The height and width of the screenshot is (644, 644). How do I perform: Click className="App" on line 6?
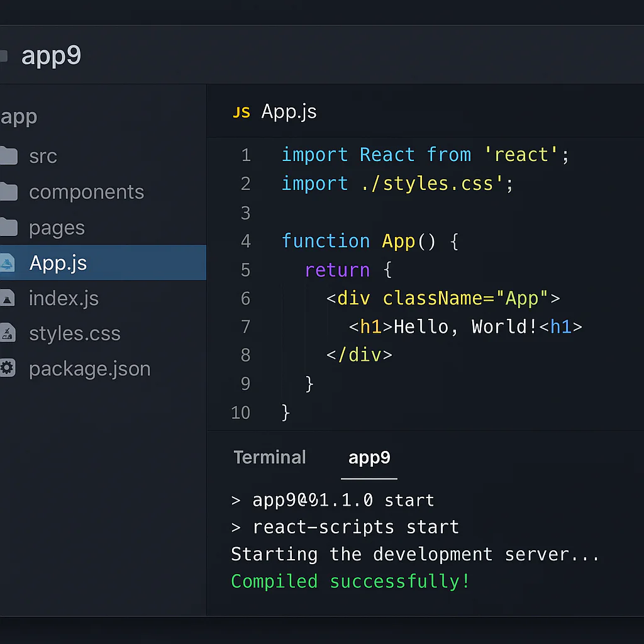tap(465, 298)
